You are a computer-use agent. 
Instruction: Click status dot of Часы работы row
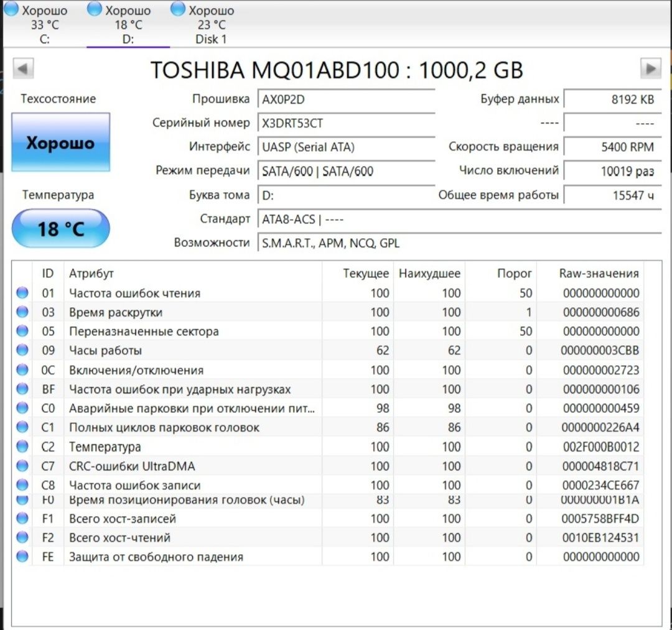[22, 350]
